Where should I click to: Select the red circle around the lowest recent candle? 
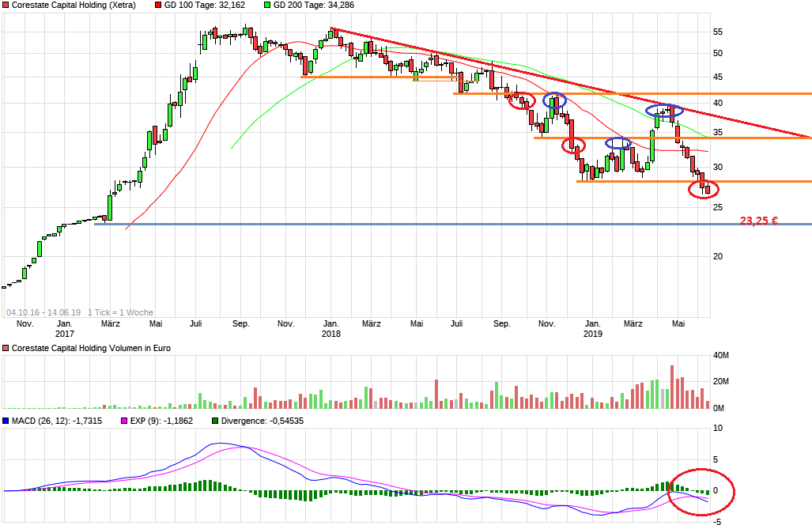tap(704, 190)
